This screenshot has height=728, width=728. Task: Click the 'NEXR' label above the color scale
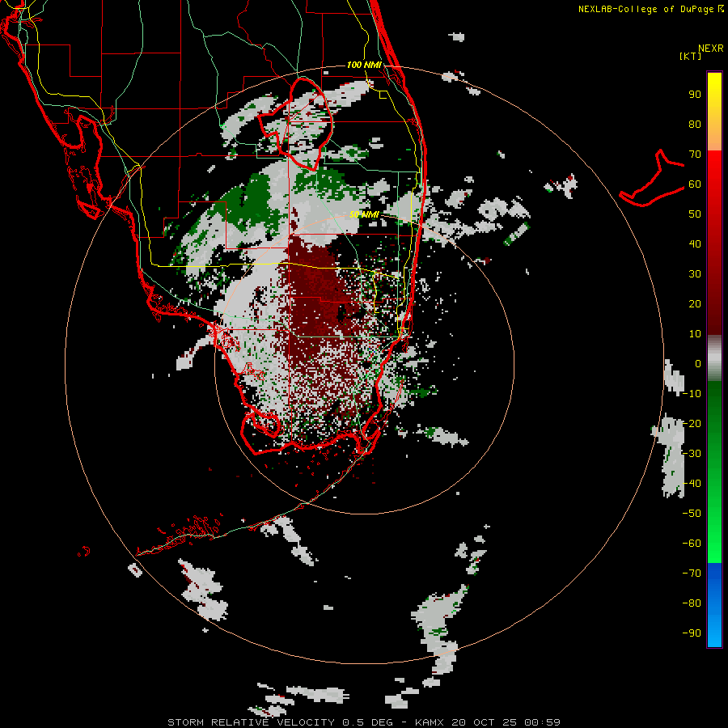(x=710, y=49)
